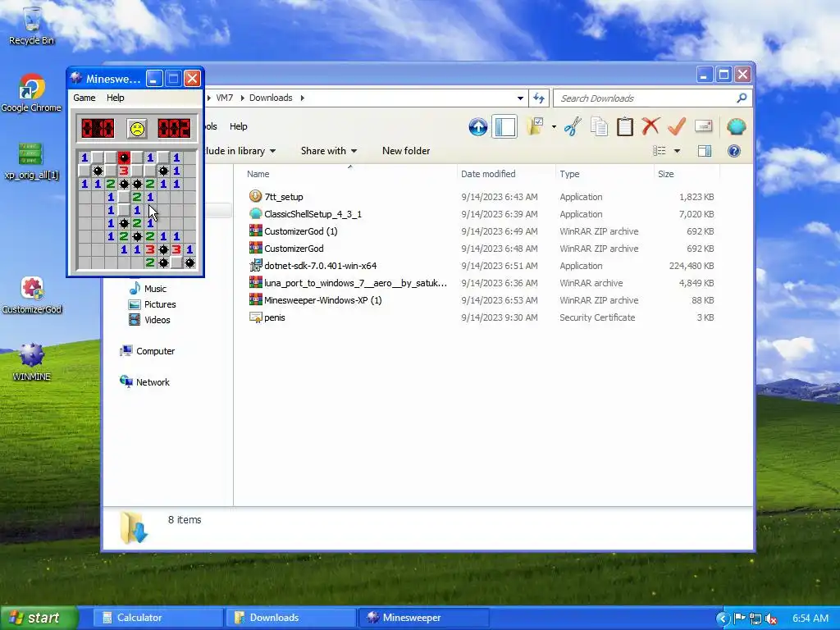Switch to Downloads in the taskbar

[x=290, y=618]
